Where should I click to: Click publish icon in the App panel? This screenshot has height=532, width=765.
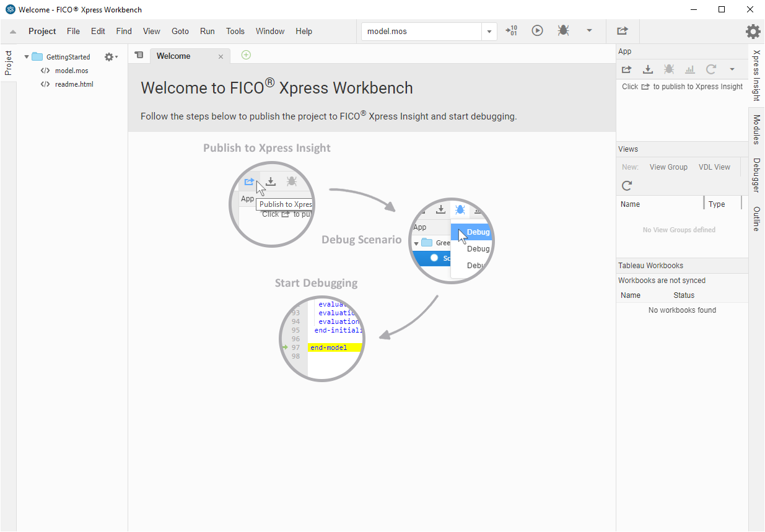(x=626, y=69)
